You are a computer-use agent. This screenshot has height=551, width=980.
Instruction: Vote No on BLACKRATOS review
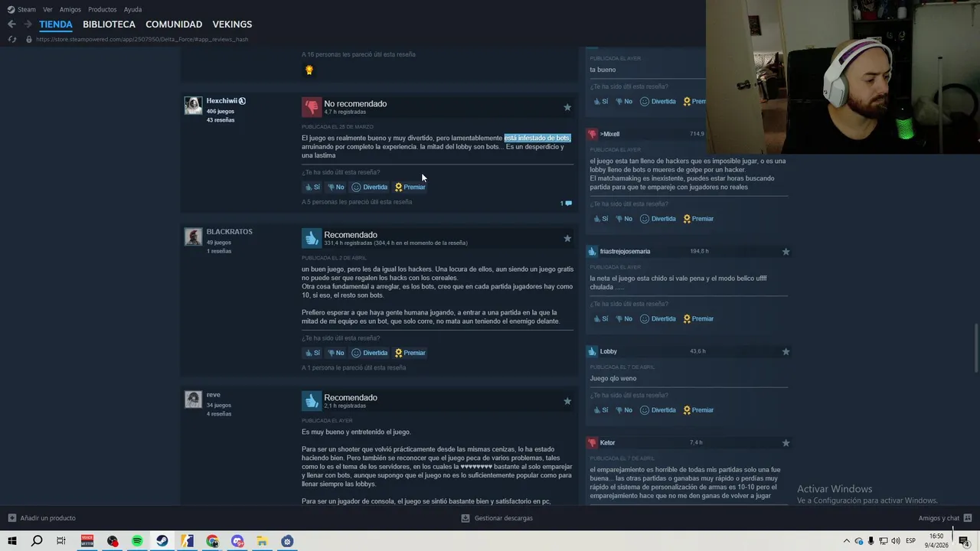(336, 353)
